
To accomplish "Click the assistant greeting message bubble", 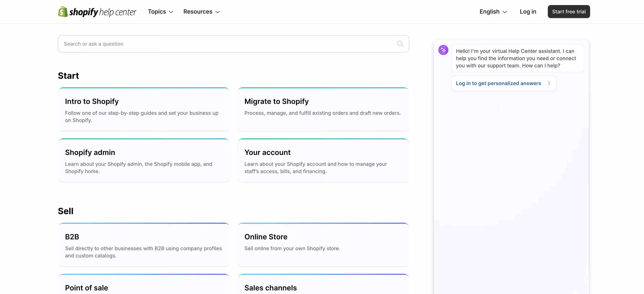I will 517,58.
